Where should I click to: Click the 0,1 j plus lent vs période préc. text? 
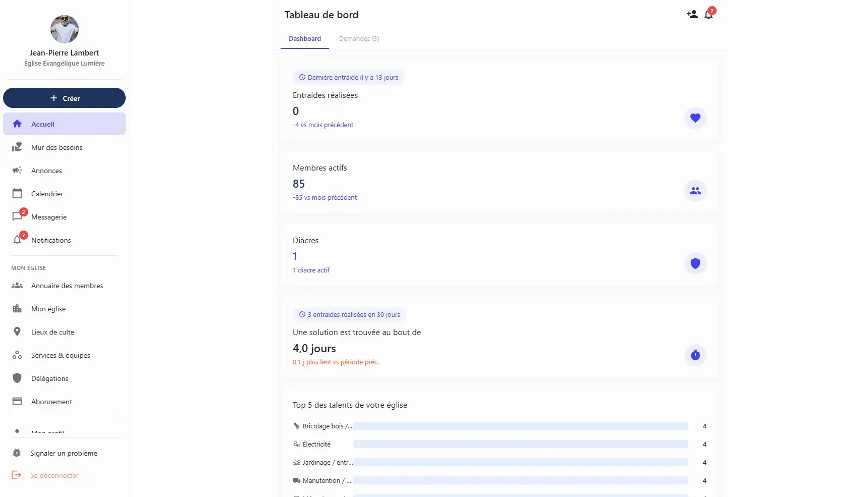[x=336, y=362]
